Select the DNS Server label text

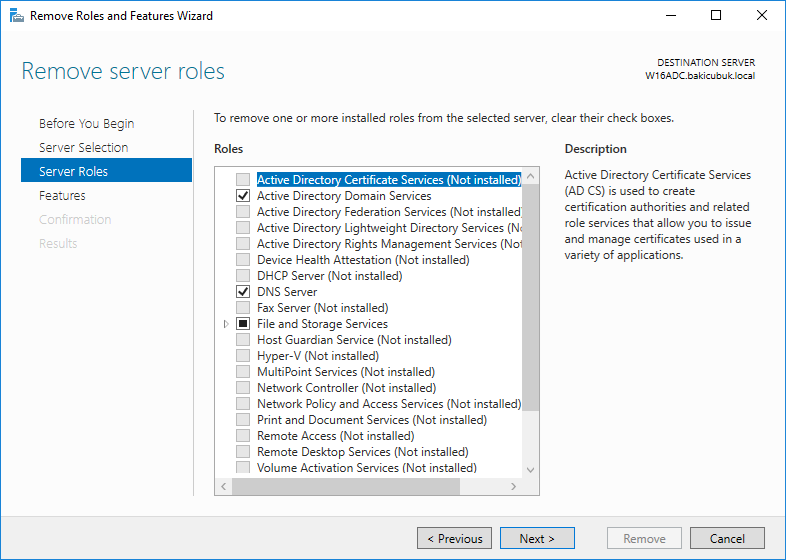[x=287, y=292]
